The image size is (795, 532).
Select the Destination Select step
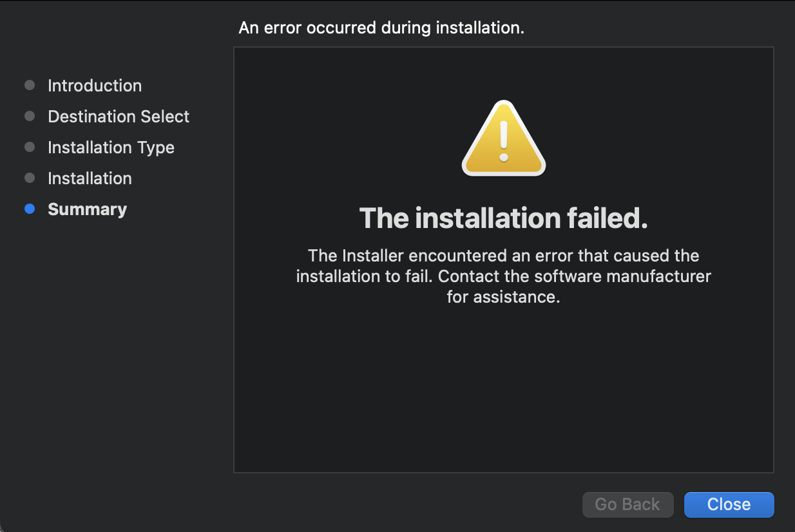pyautogui.click(x=119, y=117)
